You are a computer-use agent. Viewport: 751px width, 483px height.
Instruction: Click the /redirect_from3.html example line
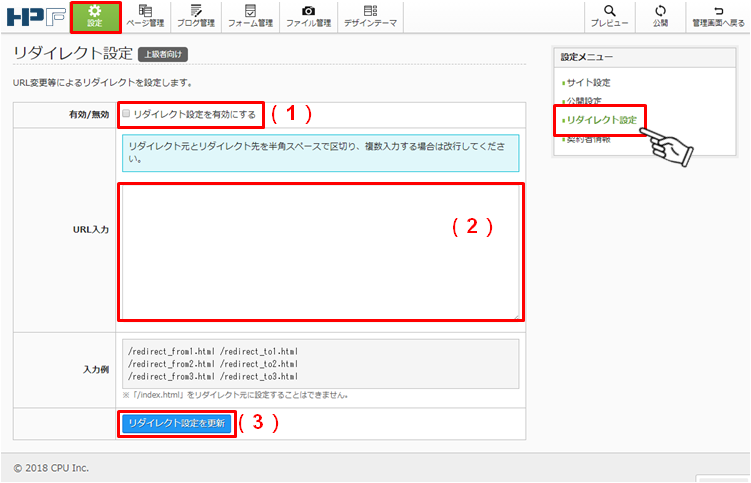[x=213, y=377]
